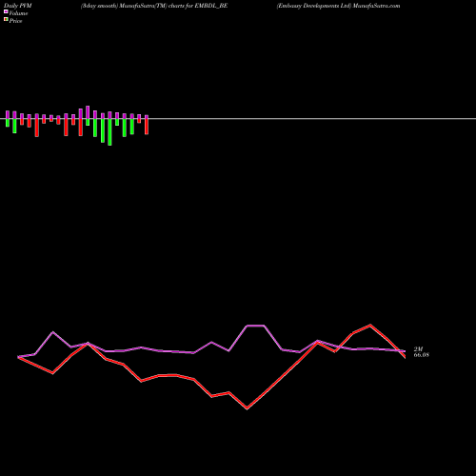Click the Price legend color swatch

[x=6, y=19]
